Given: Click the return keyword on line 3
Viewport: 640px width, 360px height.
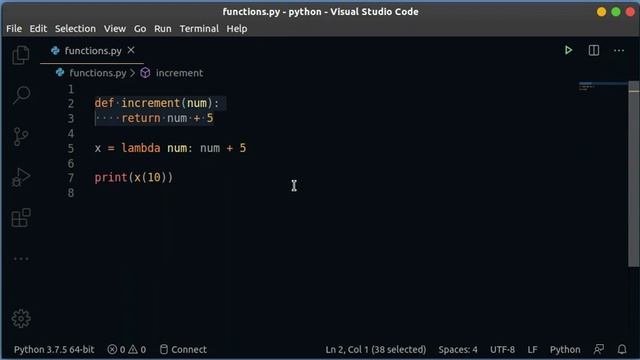Looking at the screenshot, I should click(x=140, y=118).
